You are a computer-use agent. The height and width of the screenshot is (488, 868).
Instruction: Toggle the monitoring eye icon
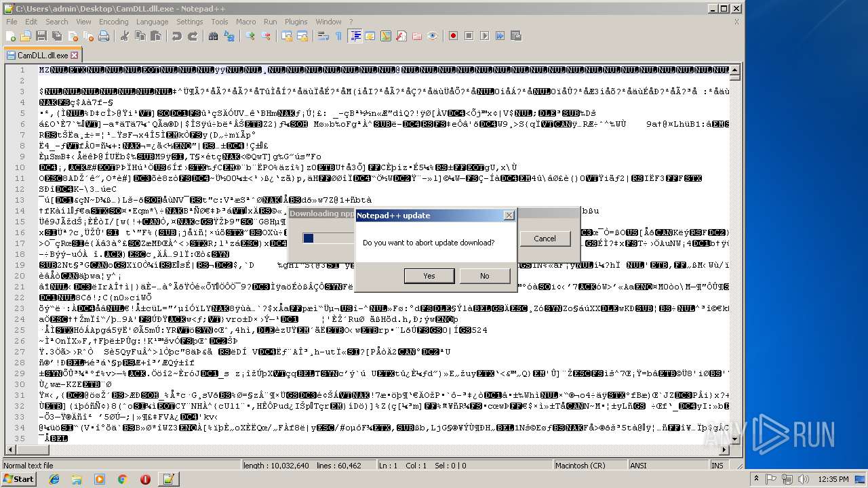point(433,36)
